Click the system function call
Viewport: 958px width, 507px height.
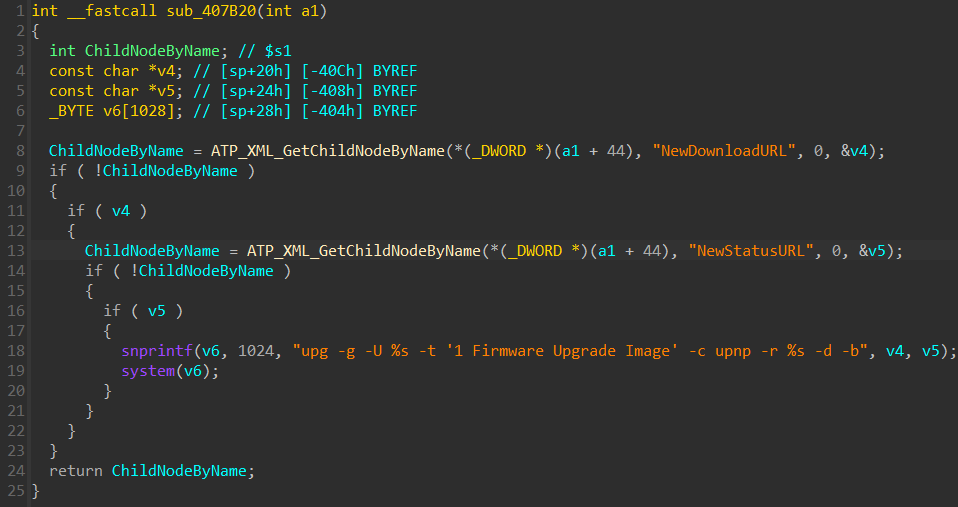click(x=148, y=371)
